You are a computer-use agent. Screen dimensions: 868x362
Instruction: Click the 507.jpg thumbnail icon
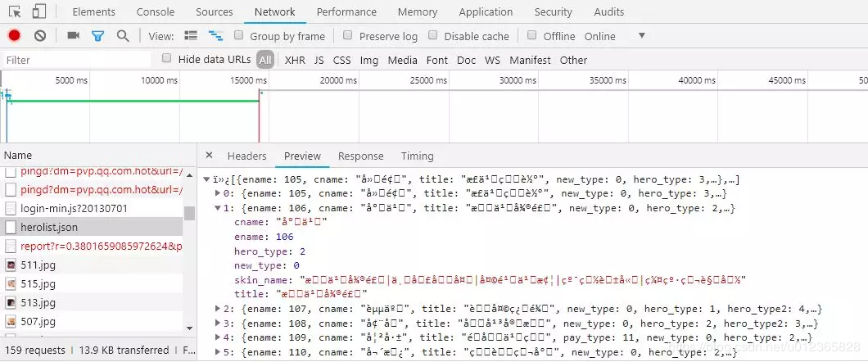click(11, 322)
